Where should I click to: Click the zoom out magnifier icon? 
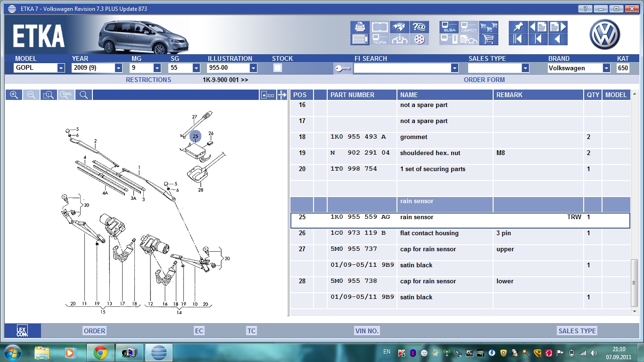(31, 95)
